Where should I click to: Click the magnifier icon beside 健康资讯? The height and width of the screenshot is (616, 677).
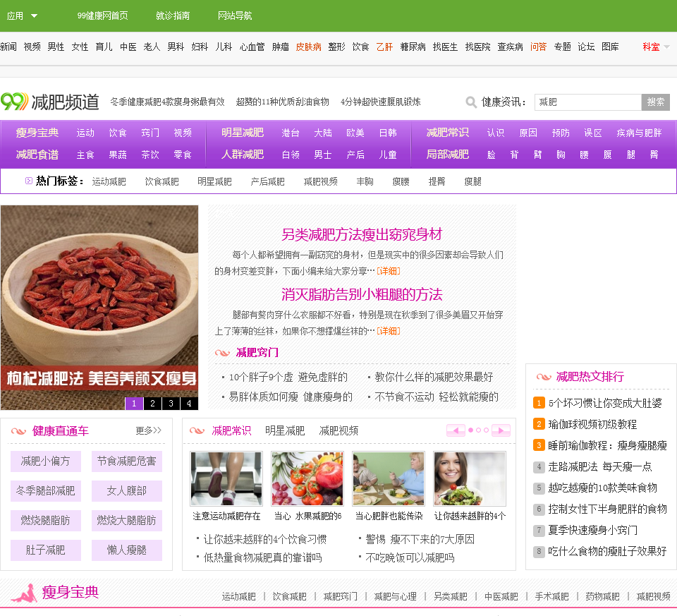470,102
